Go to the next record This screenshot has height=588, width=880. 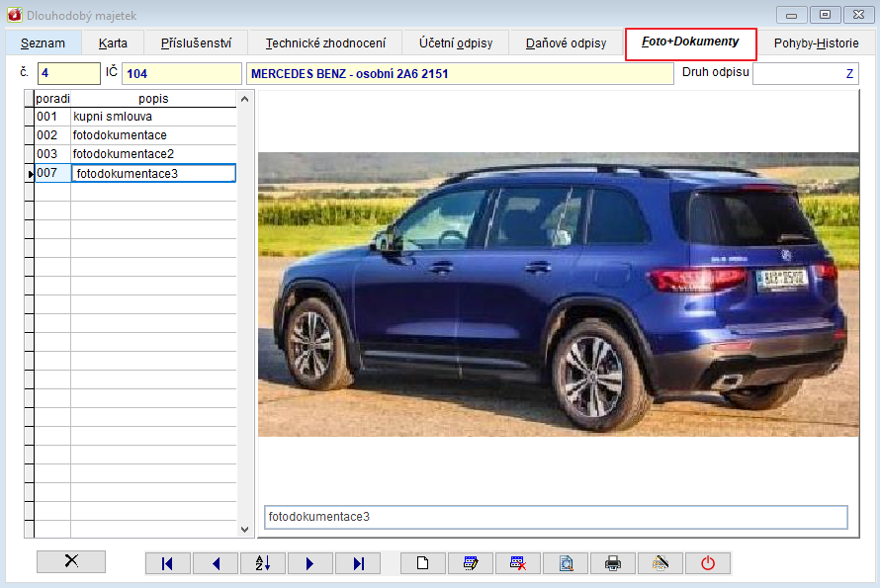[310, 563]
